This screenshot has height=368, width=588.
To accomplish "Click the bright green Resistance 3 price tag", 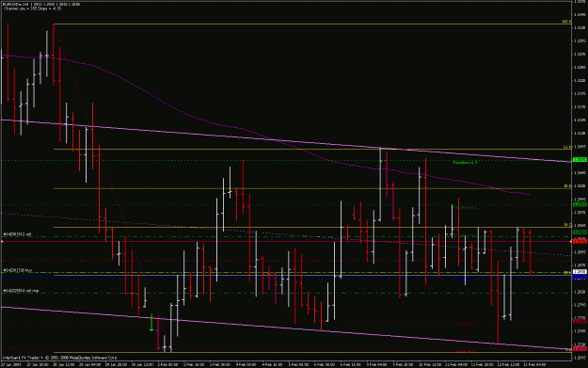I will pyautogui.click(x=580, y=160).
